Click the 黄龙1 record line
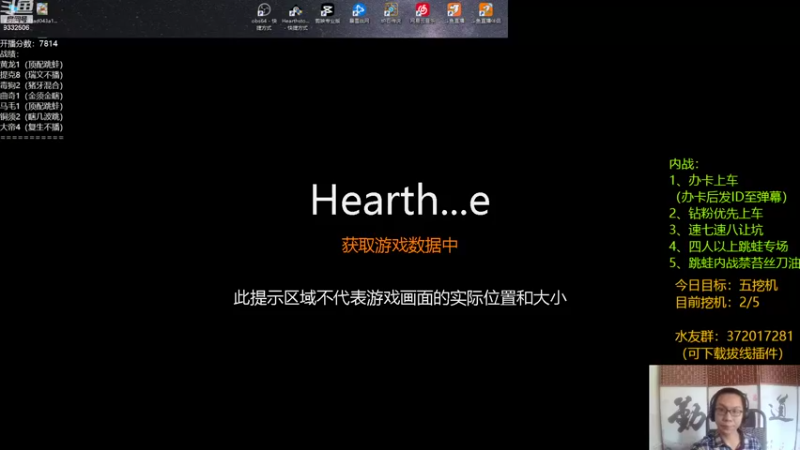This screenshot has width=800, height=450. pos(32,65)
